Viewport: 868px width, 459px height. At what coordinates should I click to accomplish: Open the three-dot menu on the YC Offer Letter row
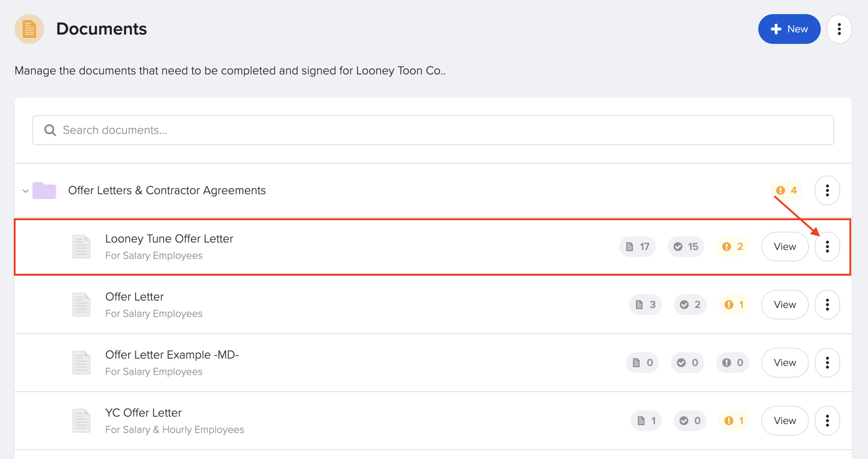click(827, 421)
